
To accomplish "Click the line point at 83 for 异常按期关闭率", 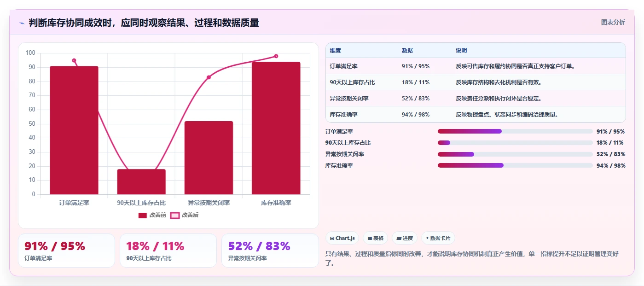I will 209,77.
